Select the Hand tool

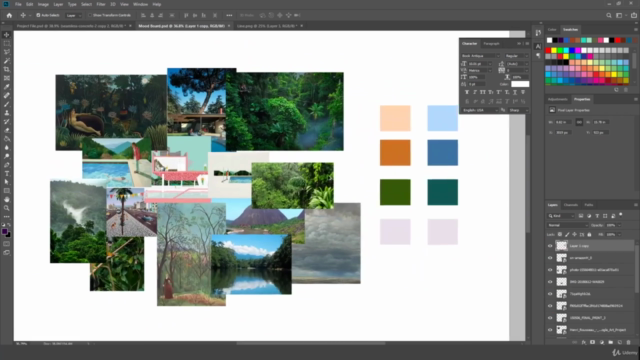pos(7,200)
